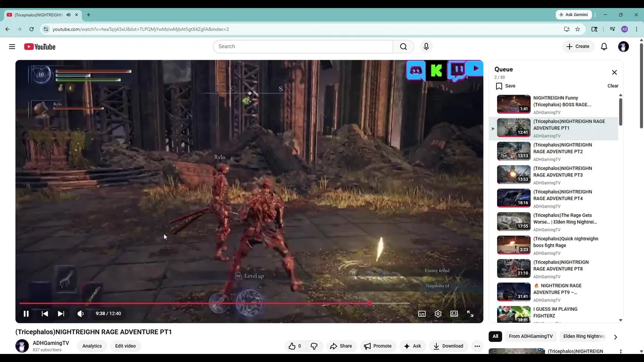This screenshot has width=644, height=362.
Task: Focus the YouTube search field
Action: (303, 46)
